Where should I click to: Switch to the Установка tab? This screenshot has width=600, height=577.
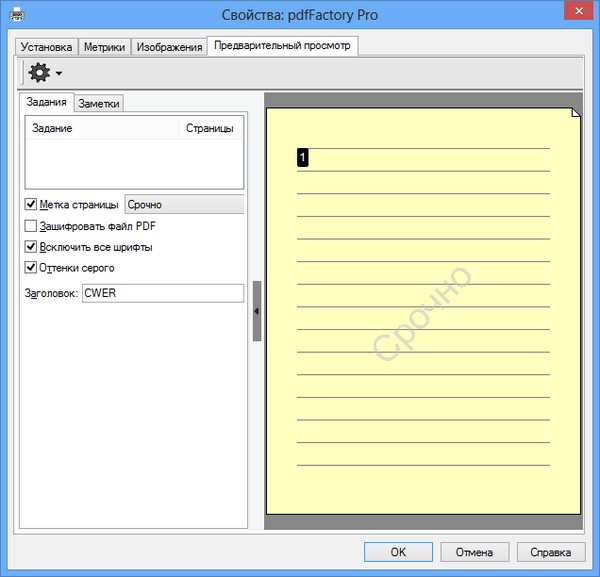[46, 47]
